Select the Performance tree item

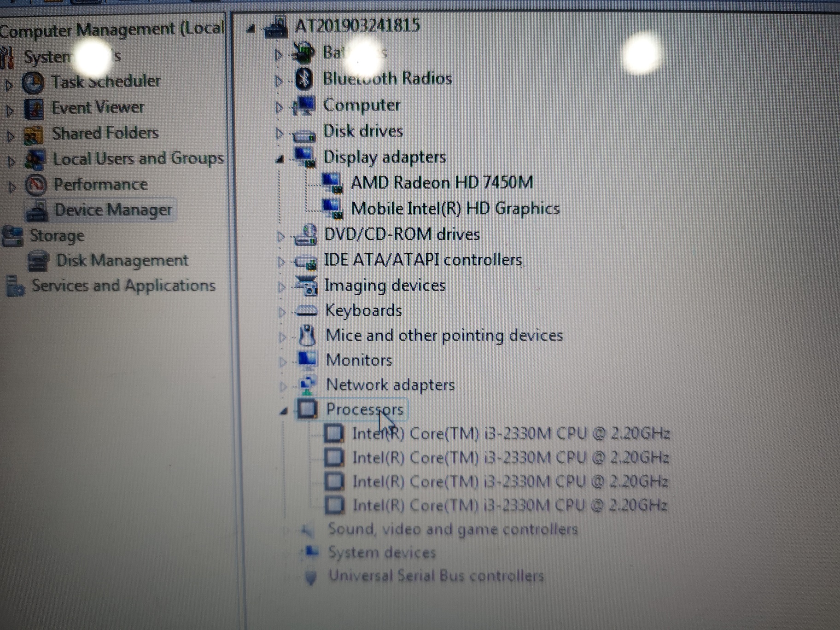point(99,184)
